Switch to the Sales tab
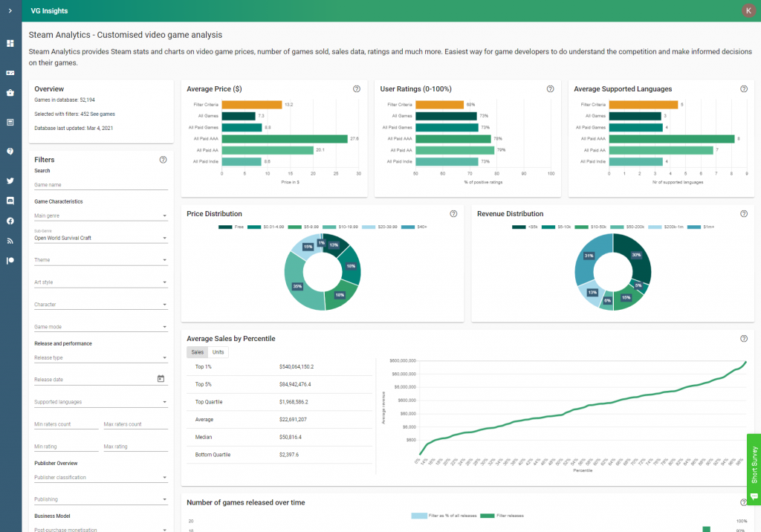Viewport: 761px width, 532px height. point(198,352)
